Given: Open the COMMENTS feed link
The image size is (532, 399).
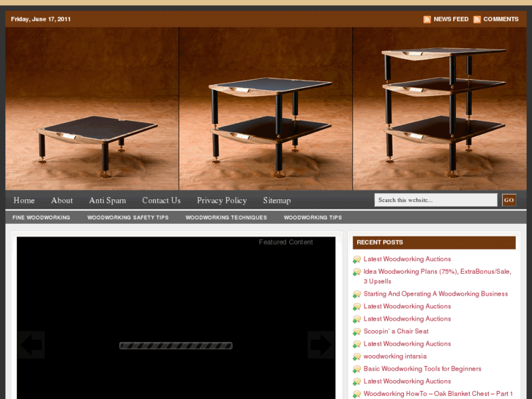Looking at the screenshot, I should [x=501, y=19].
